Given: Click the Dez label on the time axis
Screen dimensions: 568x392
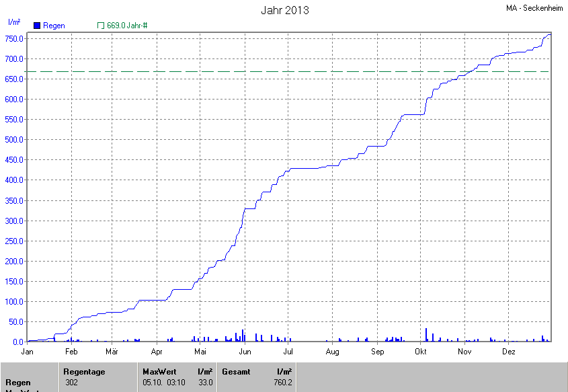Looking at the screenshot, I should [509, 352].
